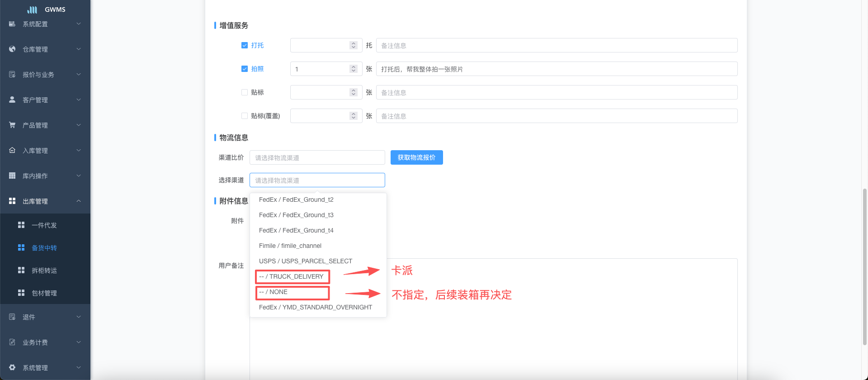Open the 渠道比价 channel dropdown
Image resolution: width=868 pixels, height=380 pixels.
pyautogui.click(x=317, y=157)
